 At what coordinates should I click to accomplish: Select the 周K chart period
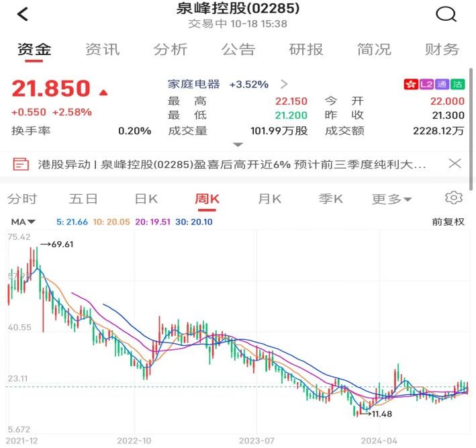click(207, 199)
